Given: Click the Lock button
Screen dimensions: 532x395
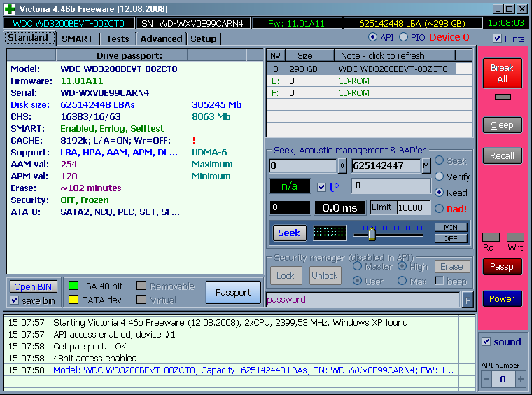Looking at the screenshot, I should (286, 275).
